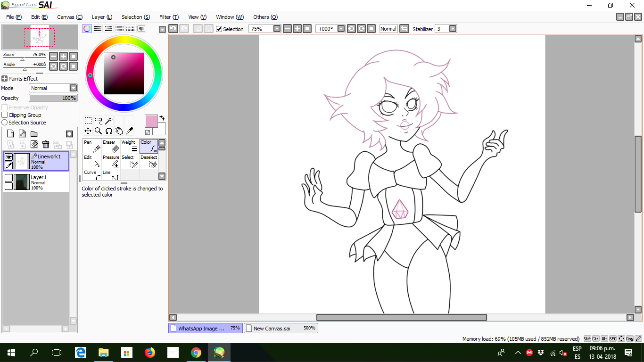Open the 75% zoom dropdown
Viewport: 644px width, 362px height.
click(x=277, y=29)
